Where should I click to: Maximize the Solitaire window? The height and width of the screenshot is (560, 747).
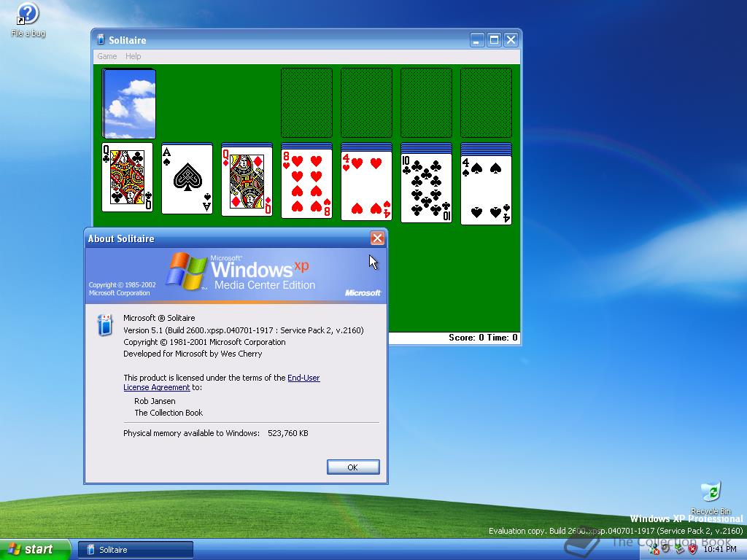[494, 40]
